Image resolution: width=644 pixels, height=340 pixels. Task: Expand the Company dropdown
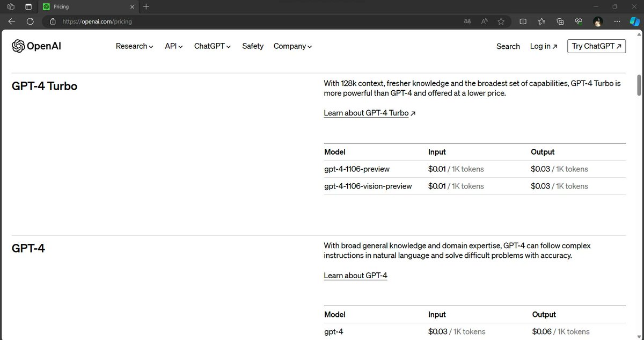point(292,46)
